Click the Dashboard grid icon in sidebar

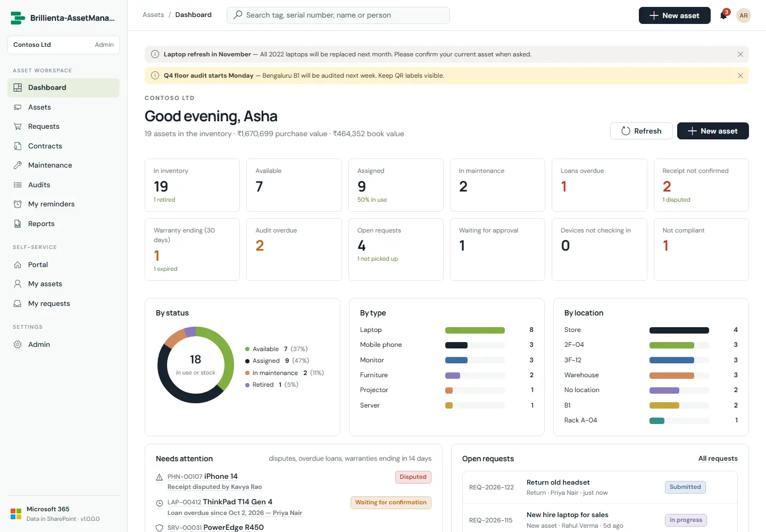18,88
